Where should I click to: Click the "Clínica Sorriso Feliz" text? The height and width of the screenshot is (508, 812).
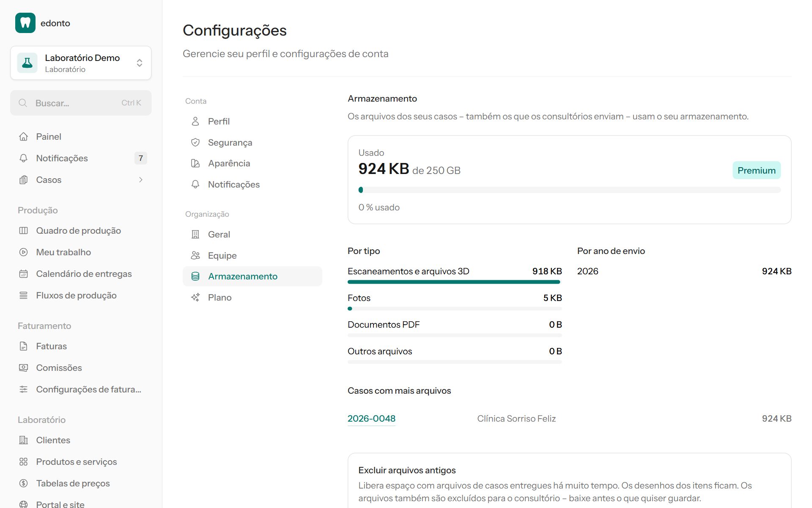click(x=516, y=419)
